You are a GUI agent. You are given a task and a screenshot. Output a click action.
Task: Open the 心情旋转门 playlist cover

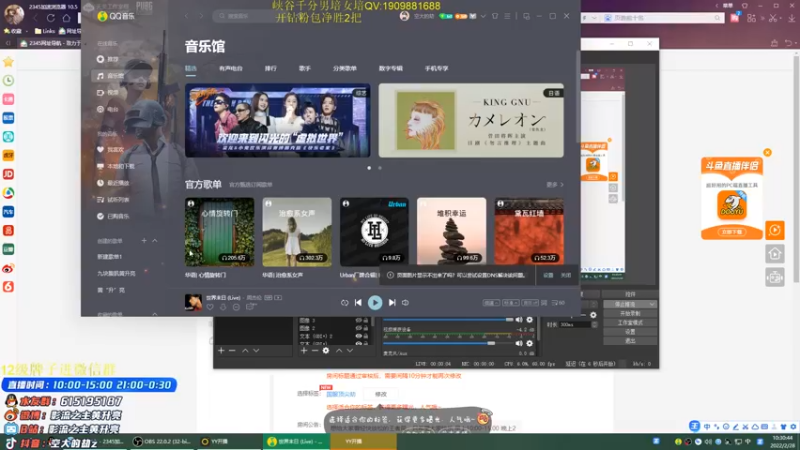click(219, 232)
